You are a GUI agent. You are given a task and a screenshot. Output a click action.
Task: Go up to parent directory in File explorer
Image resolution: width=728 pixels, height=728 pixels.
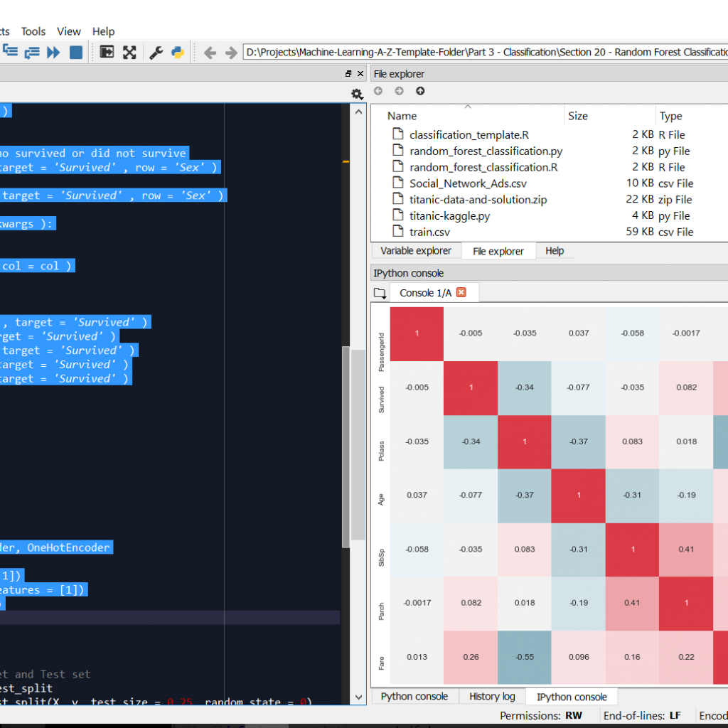point(420,91)
